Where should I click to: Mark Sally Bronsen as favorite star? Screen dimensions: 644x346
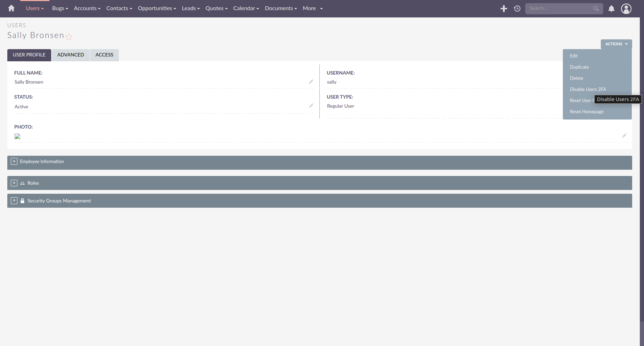[69, 37]
